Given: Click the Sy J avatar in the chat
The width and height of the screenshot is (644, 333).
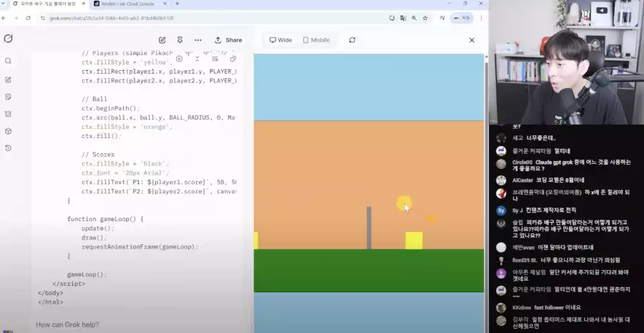Looking at the screenshot, I should click(x=501, y=211).
